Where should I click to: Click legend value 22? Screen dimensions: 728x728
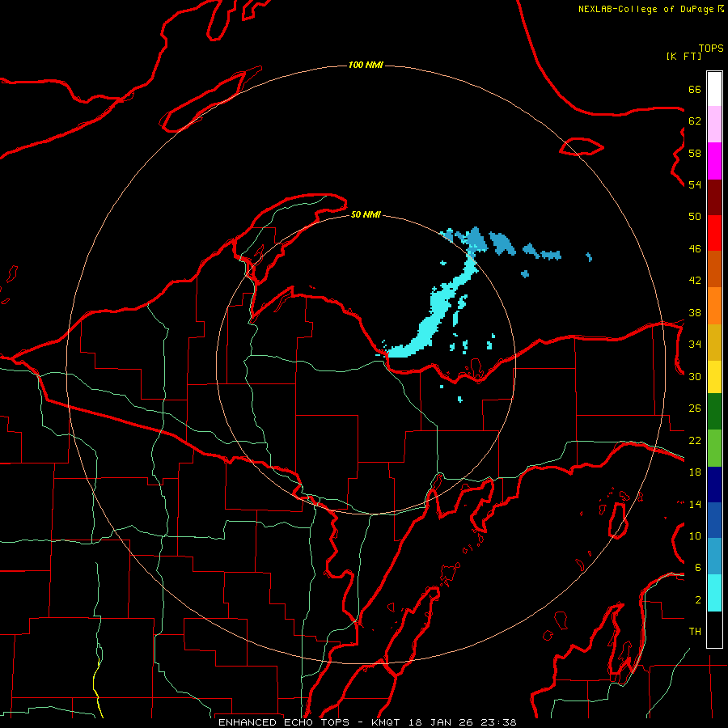(695, 440)
